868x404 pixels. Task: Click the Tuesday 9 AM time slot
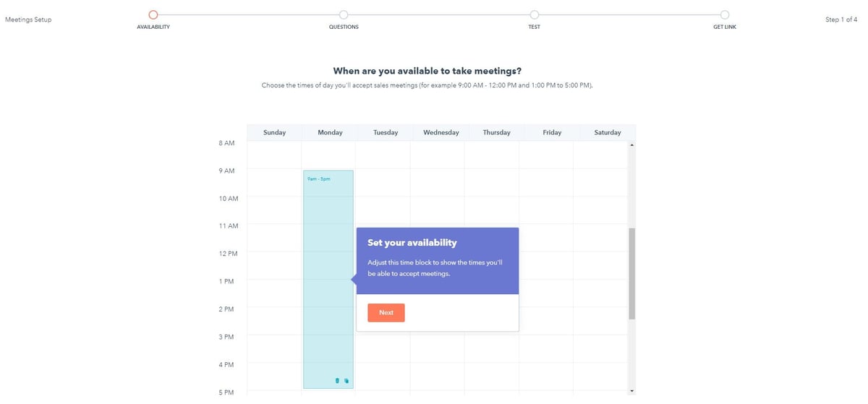(383, 183)
